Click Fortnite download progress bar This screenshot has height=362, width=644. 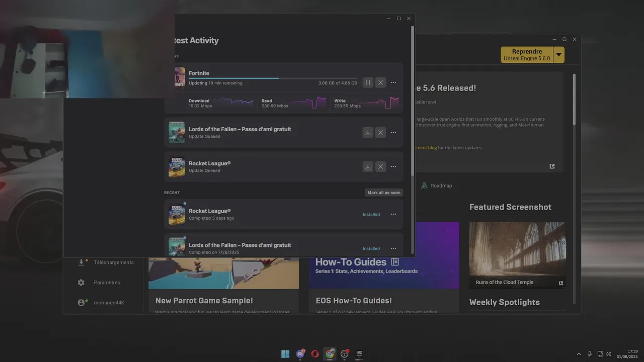coord(273,78)
